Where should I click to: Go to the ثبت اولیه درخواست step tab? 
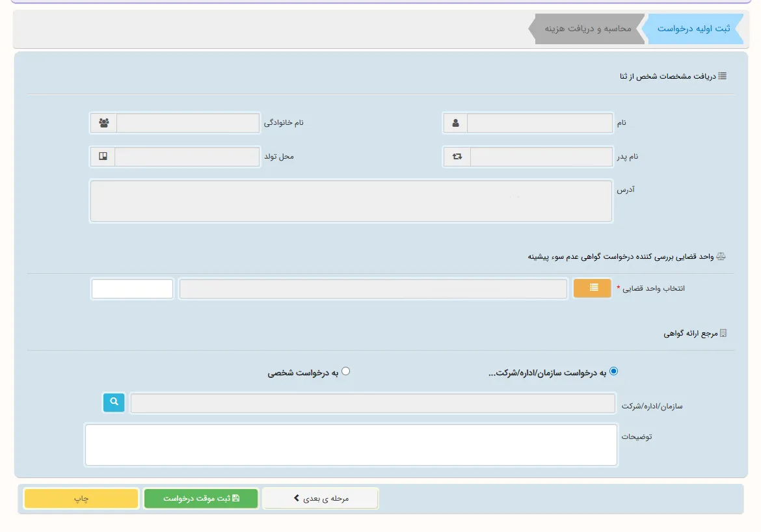point(693,29)
